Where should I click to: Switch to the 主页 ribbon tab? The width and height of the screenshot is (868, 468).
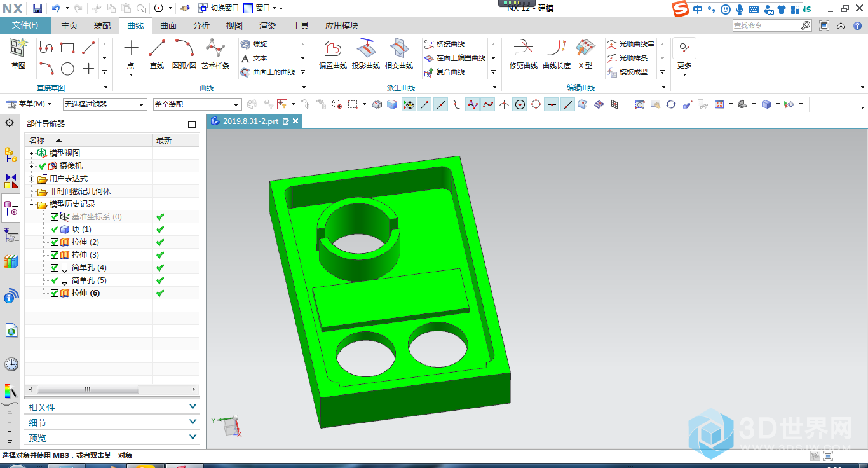[69, 25]
